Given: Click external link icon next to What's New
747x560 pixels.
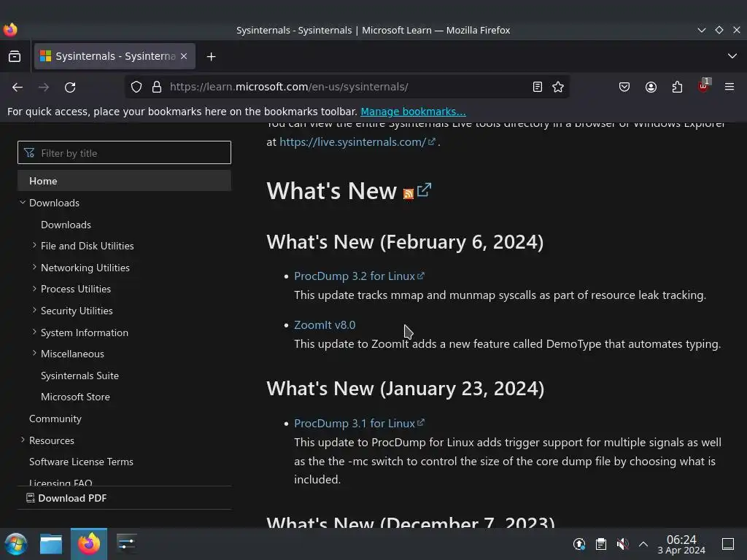Looking at the screenshot, I should point(424,190).
